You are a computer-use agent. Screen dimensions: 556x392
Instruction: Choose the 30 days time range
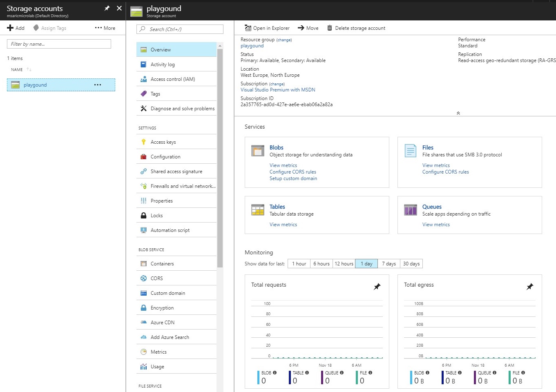point(411,264)
